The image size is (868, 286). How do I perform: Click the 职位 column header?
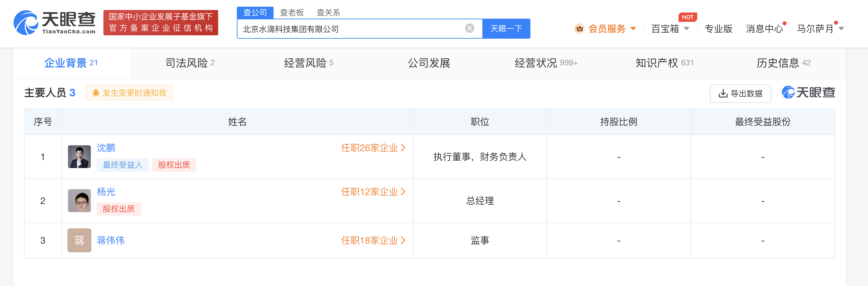pyautogui.click(x=480, y=122)
